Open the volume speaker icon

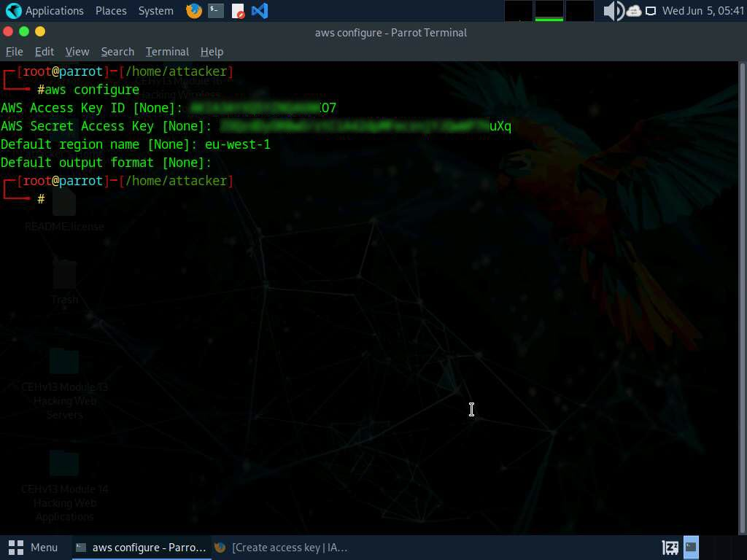(x=613, y=11)
